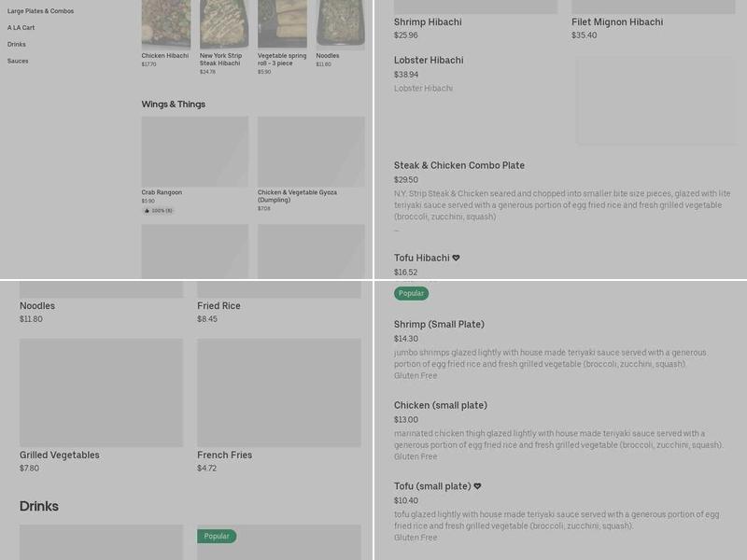Select Drinks in the sidebar menu

[17, 44]
